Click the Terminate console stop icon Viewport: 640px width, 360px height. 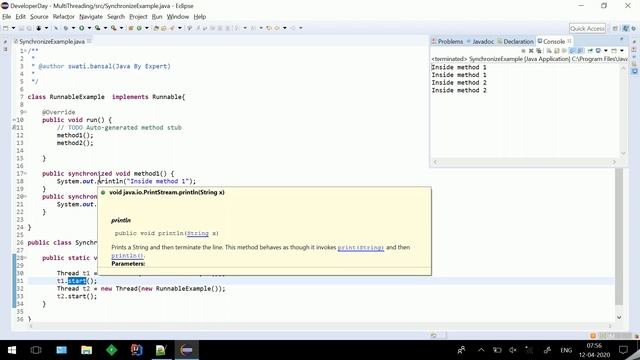point(523,51)
